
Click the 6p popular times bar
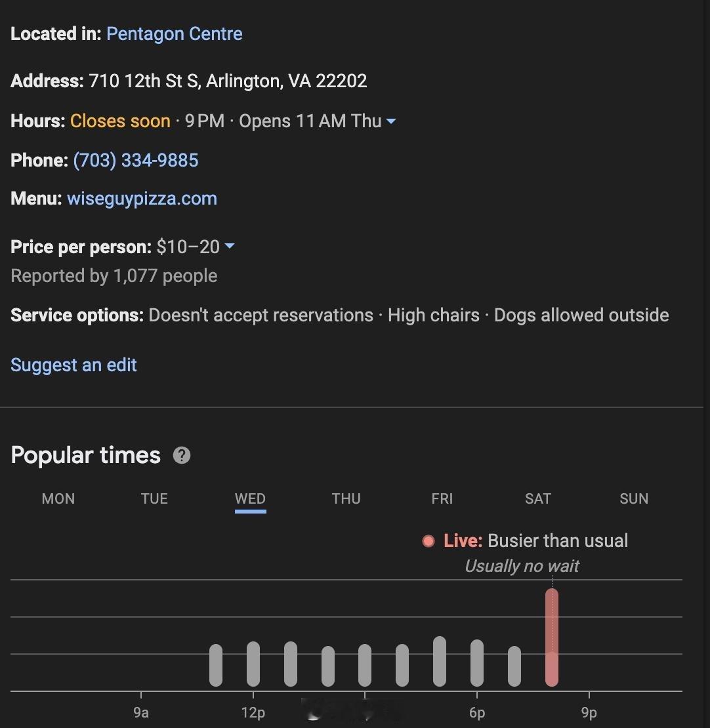(x=477, y=662)
